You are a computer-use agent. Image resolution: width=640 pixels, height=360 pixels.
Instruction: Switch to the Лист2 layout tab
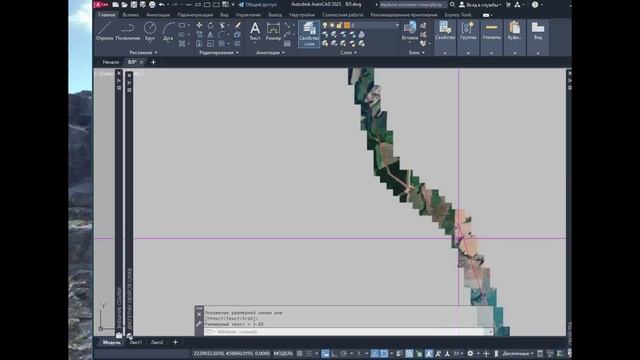pos(157,342)
